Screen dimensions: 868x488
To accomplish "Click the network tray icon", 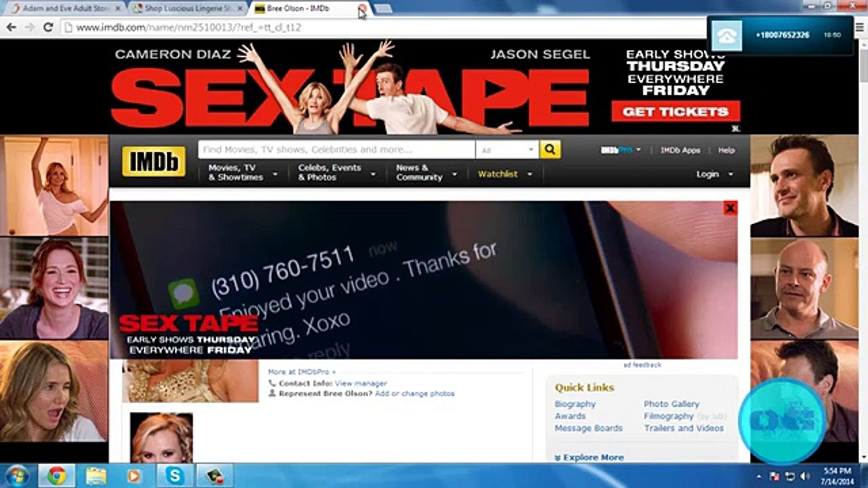I will pyautogui.click(x=790, y=476).
